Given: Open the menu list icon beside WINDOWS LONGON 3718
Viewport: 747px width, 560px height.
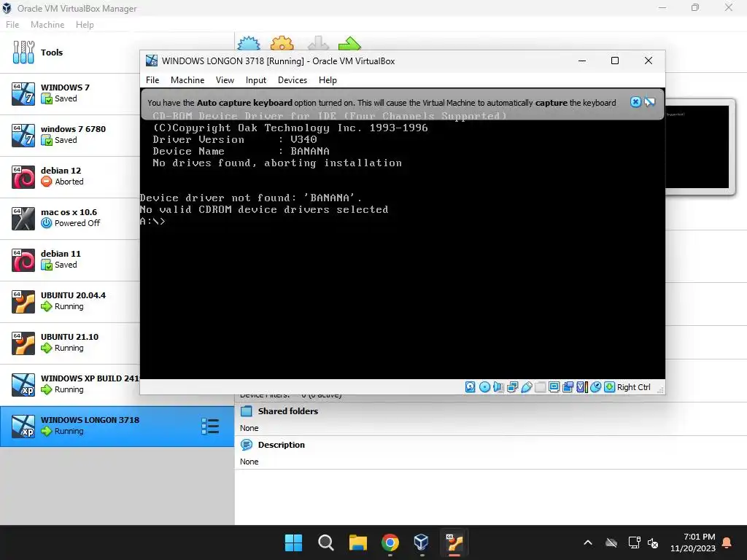Looking at the screenshot, I should click(x=210, y=427).
